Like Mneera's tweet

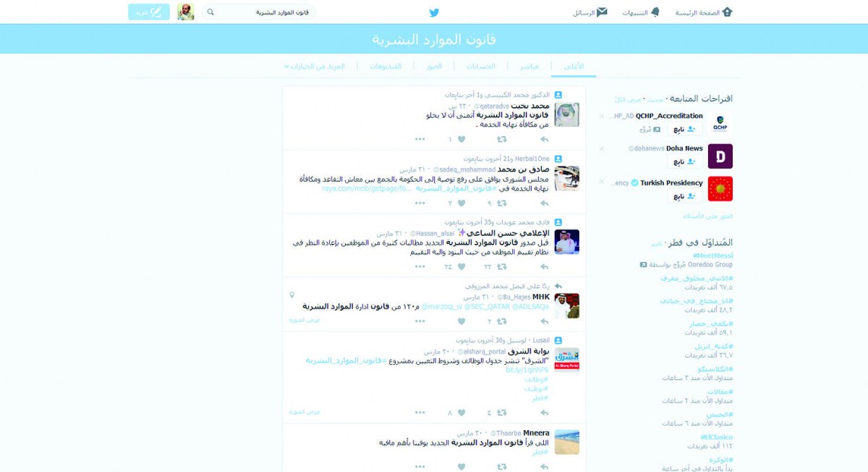tap(461, 467)
